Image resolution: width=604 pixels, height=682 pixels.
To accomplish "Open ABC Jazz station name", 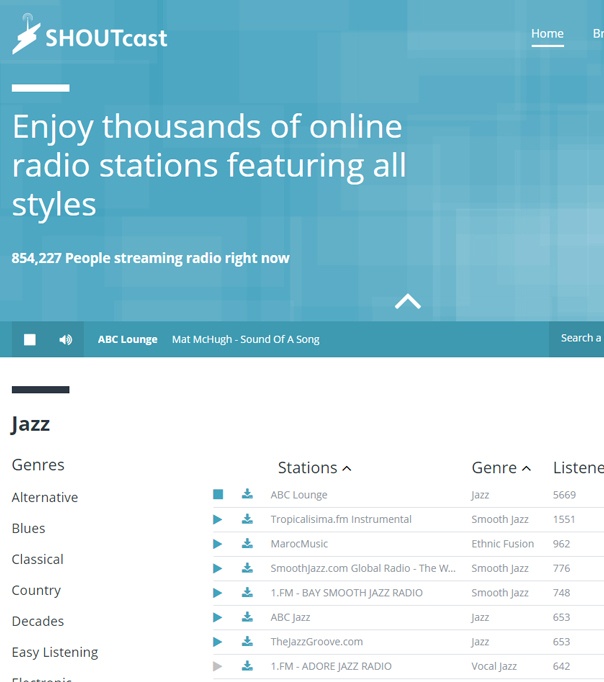I will tap(290, 617).
